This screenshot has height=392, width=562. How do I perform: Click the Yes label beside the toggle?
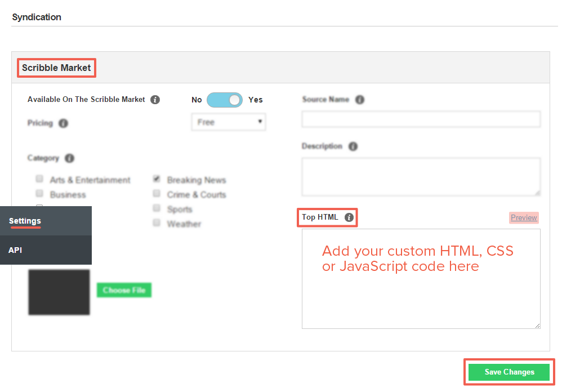coord(256,100)
